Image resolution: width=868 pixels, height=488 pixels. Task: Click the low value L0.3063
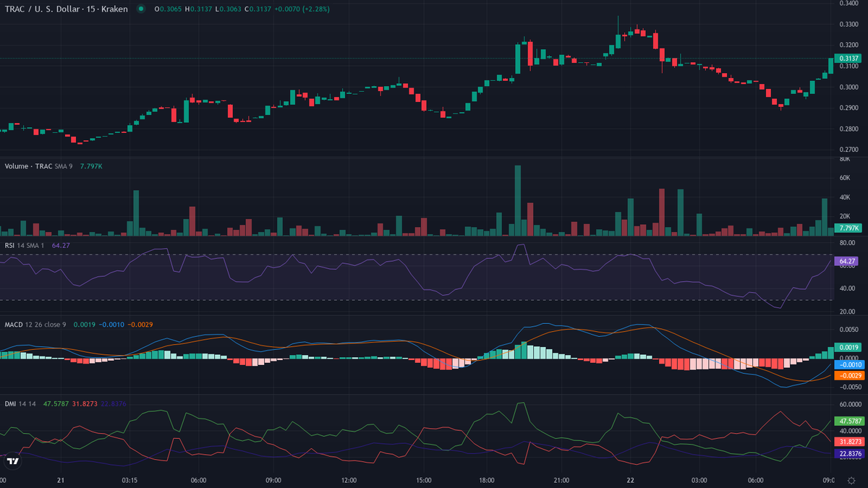click(x=227, y=9)
